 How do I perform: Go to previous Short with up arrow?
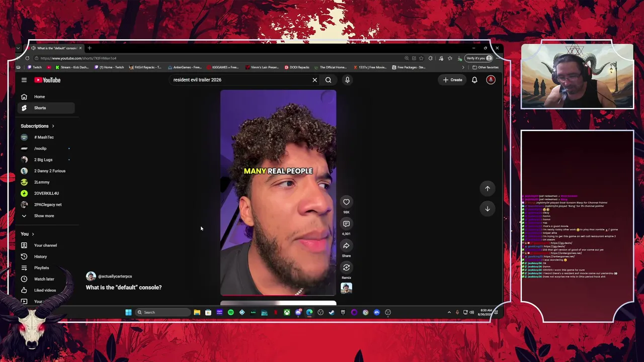click(488, 189)
